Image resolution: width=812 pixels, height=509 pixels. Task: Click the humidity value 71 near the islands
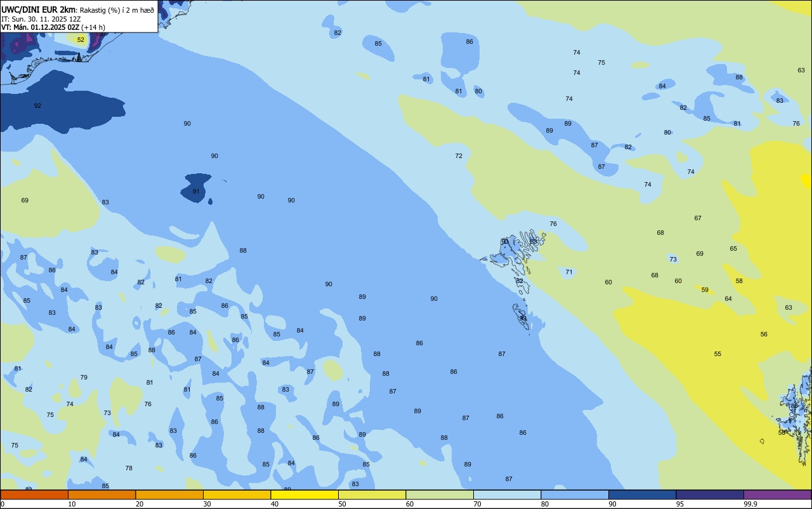[569, 272]
